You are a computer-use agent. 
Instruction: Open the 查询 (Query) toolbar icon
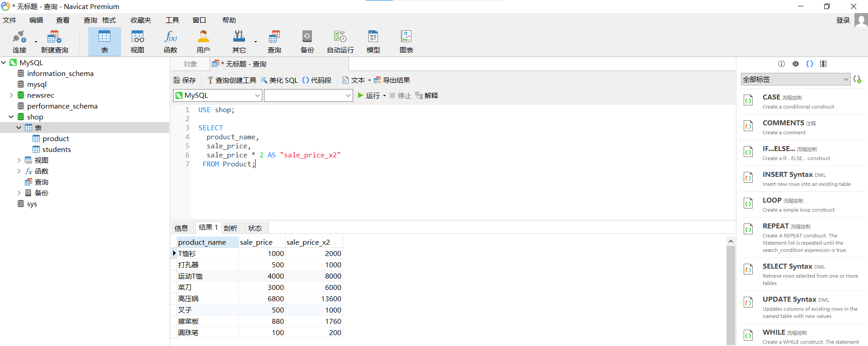pyautogui.click(x=274, y=42)
